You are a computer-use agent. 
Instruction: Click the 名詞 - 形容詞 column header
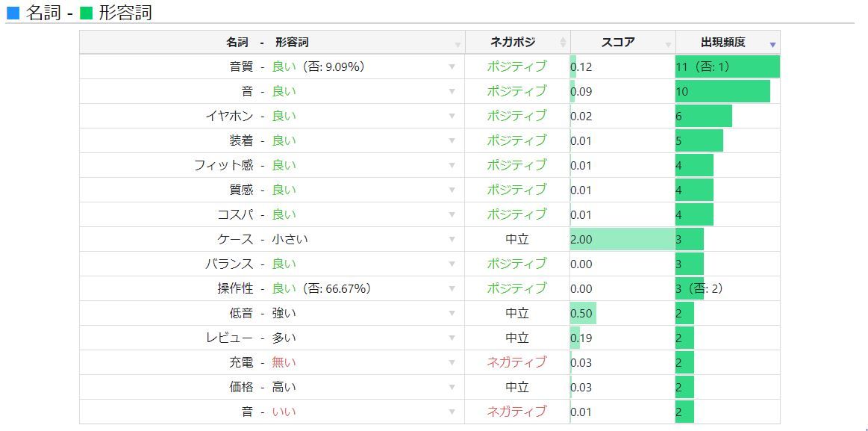click(267, 43)
